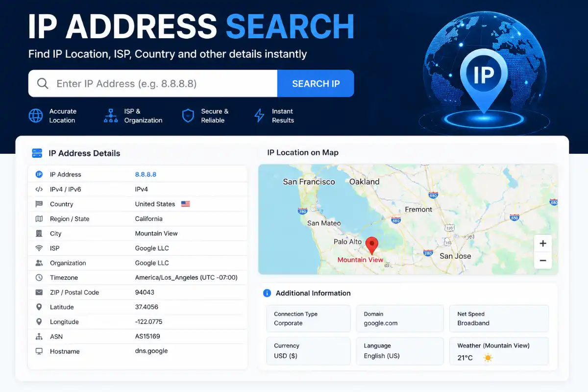Click the pin icon in Latitude row

39,307
